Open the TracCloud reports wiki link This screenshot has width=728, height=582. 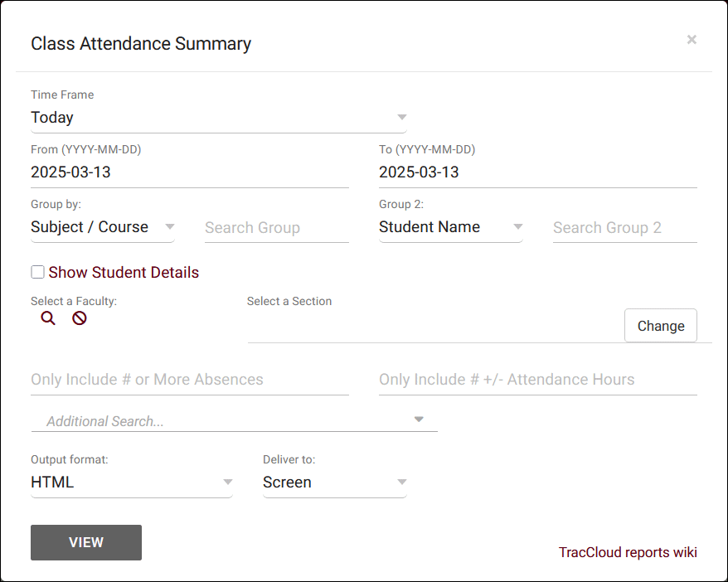pyautogui.click(x=628, y=552)
